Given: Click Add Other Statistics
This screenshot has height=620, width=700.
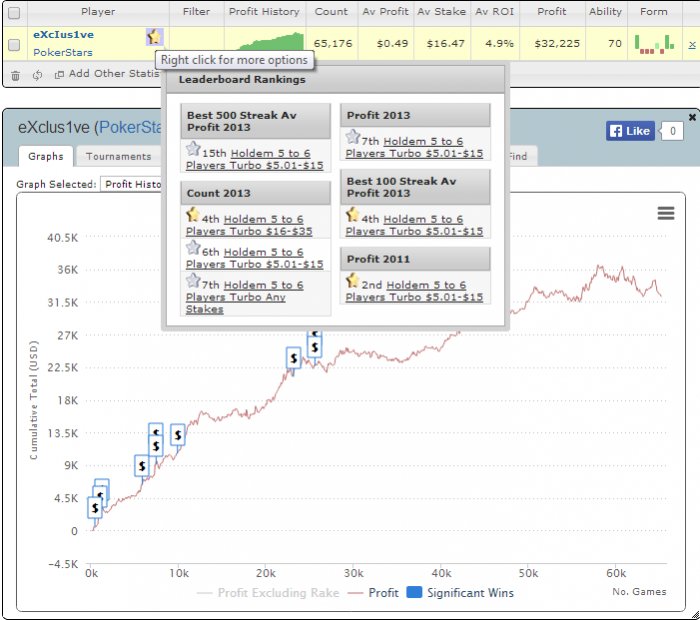Looking at the screenshot, I should 107,74.
